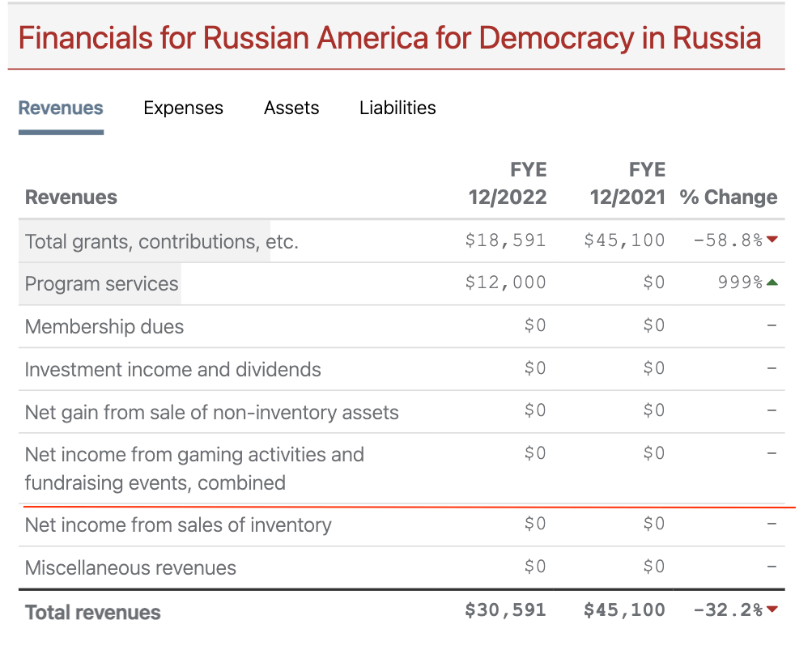Switch to the Revenues tab
This screenshot has width=812, height=654.
point(61,108)
